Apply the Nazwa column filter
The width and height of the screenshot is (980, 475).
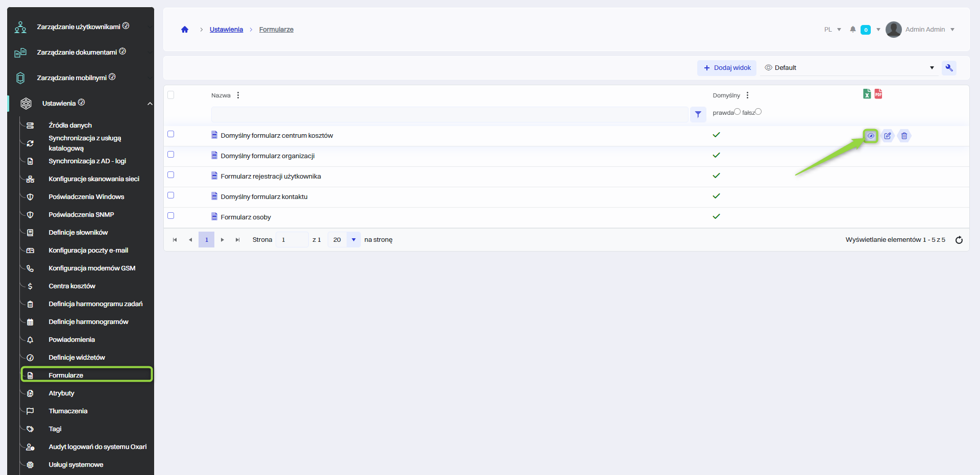[x=698, y=114]
